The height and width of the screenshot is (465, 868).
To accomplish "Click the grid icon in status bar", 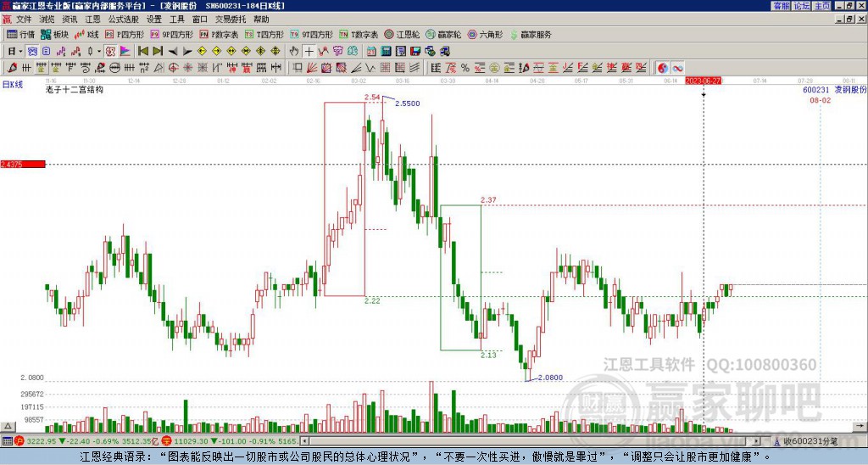I will tap(7, 441).
